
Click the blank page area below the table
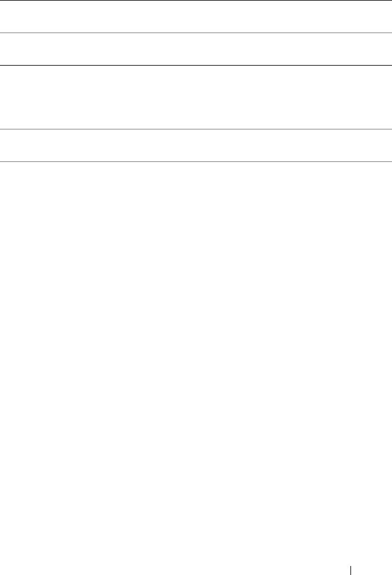point(196,363)
